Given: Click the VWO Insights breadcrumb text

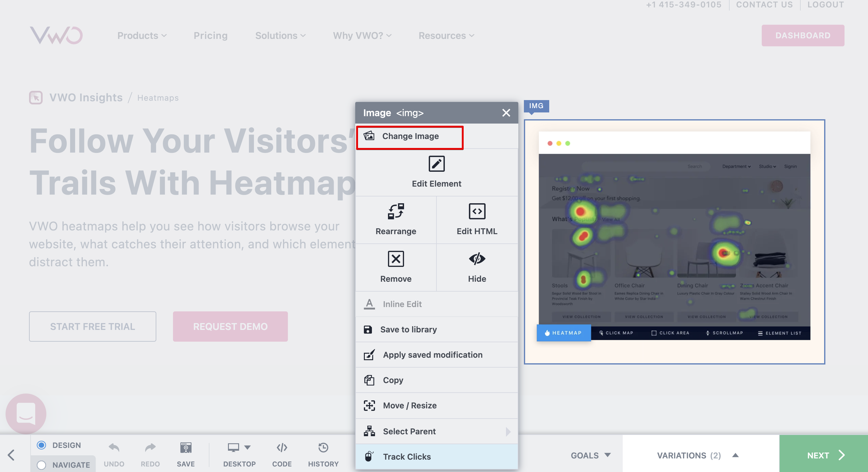Looking at the screenshot, I should tap(86, 97).
